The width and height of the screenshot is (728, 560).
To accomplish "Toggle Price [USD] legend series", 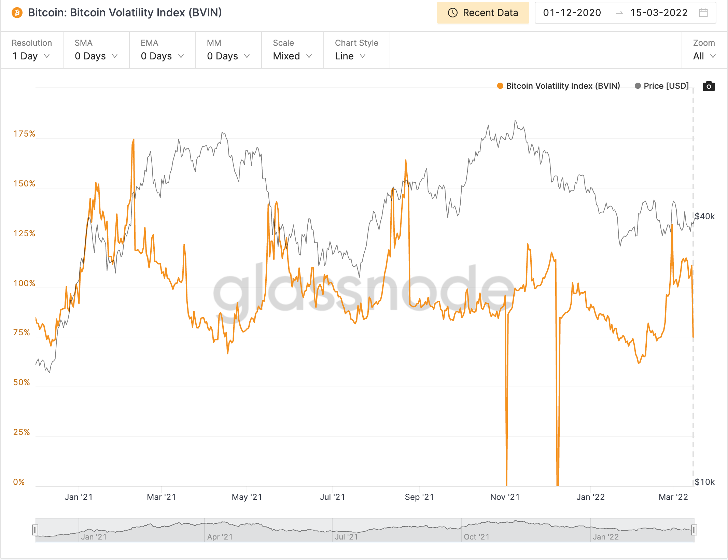I will pos(662,86).
